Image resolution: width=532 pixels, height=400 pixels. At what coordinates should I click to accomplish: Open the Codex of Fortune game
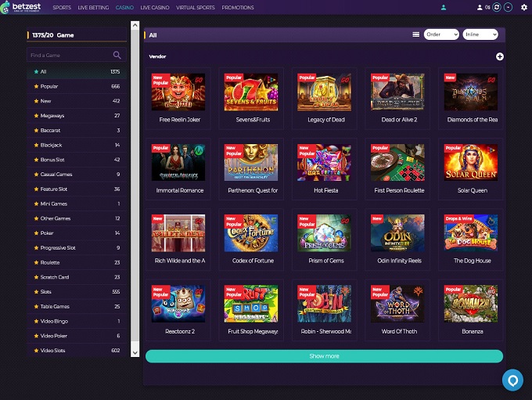(x=251, y=240)
